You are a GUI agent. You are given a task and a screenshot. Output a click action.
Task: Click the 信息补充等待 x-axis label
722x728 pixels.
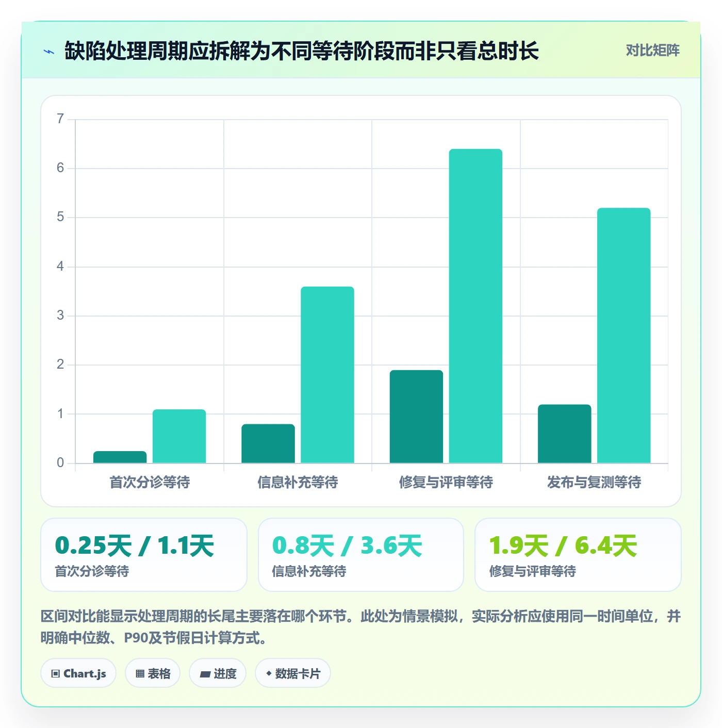(x=298, y=482)
